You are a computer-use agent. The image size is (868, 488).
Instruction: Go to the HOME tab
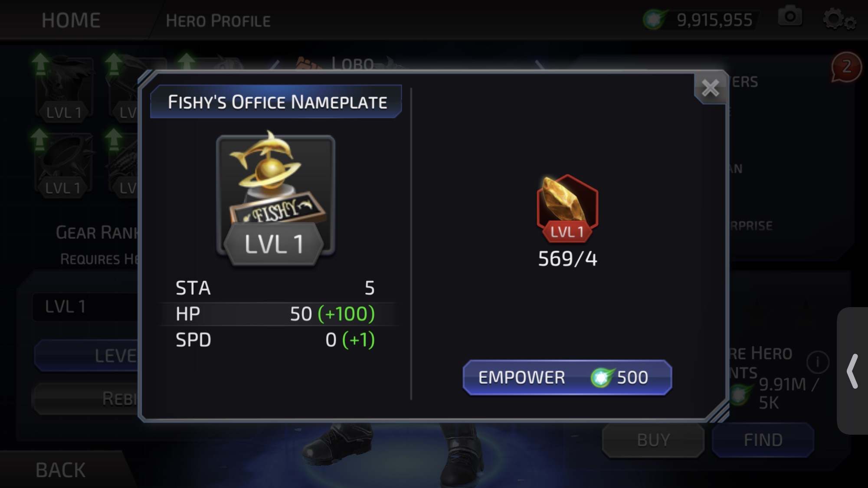[x=71, y=20]
